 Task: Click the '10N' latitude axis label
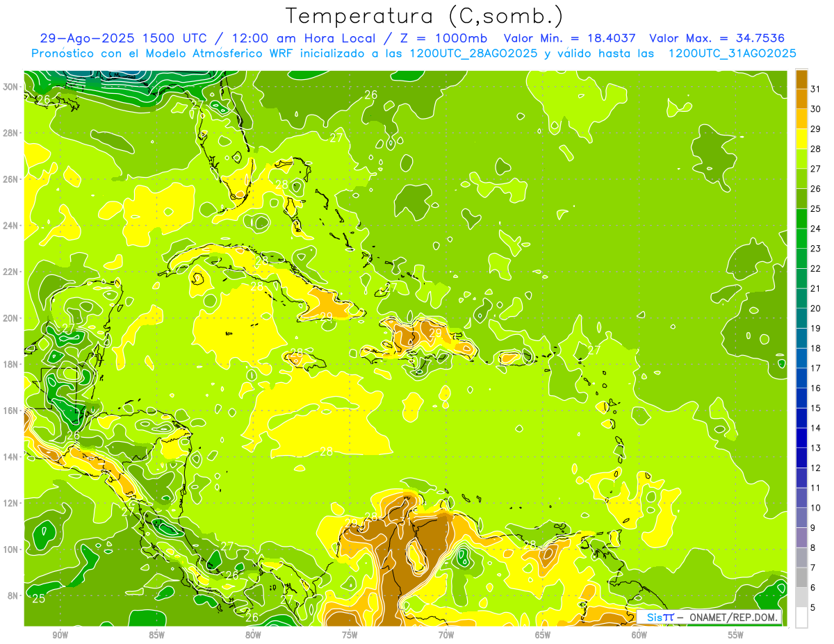tap(10, 550)
